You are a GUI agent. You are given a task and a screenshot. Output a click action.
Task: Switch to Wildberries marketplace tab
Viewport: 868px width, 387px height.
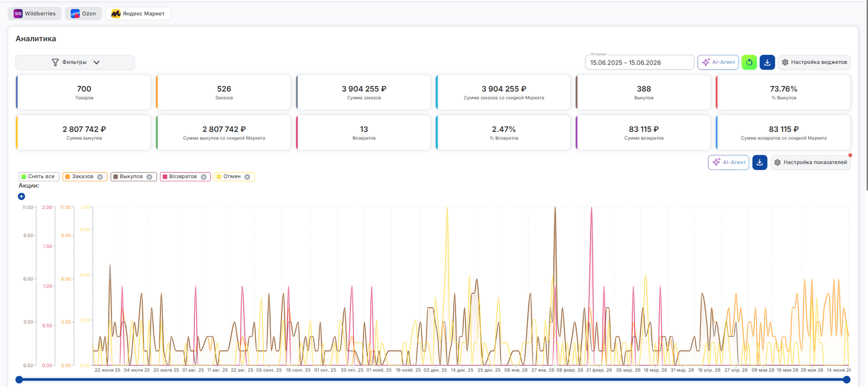pos(35,14)
